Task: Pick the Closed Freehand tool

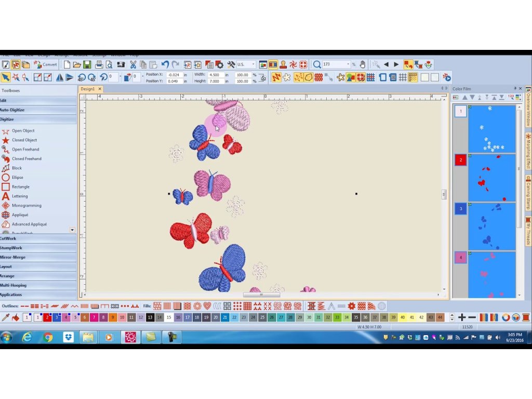Action: pos(26,158)
